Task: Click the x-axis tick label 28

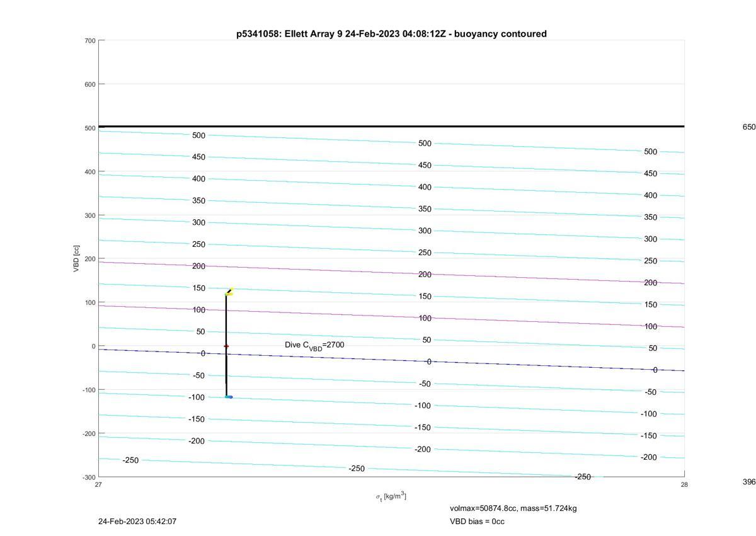Action: coord(684,484)
